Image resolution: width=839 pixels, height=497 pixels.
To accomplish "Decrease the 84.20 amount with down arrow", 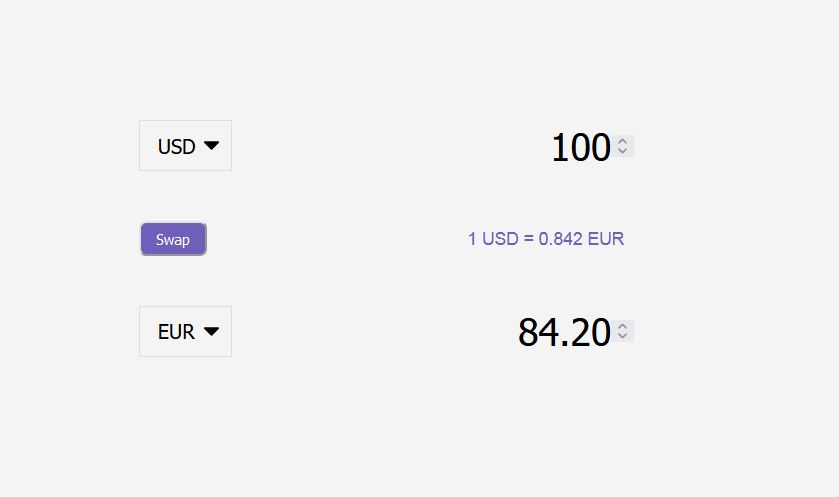I will (622, 335).
